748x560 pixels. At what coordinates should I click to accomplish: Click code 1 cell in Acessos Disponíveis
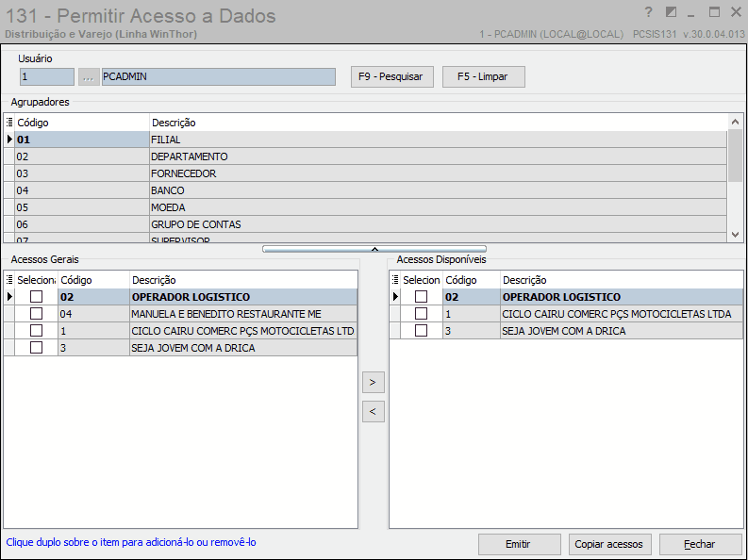[x=472, y=314]
